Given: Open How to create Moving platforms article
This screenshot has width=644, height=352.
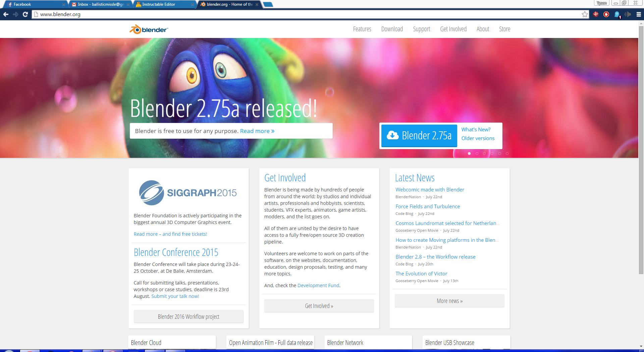Looking at the screenshot, I should pos(447,240).
